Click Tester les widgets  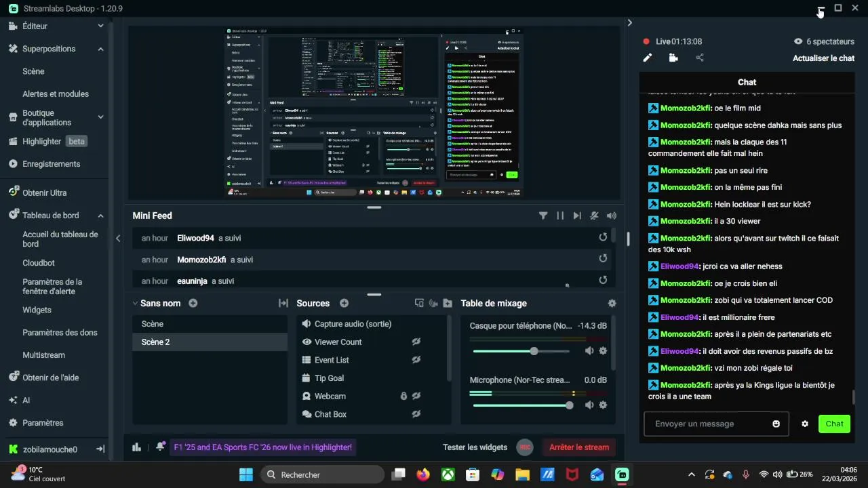(x=475, y=447)
